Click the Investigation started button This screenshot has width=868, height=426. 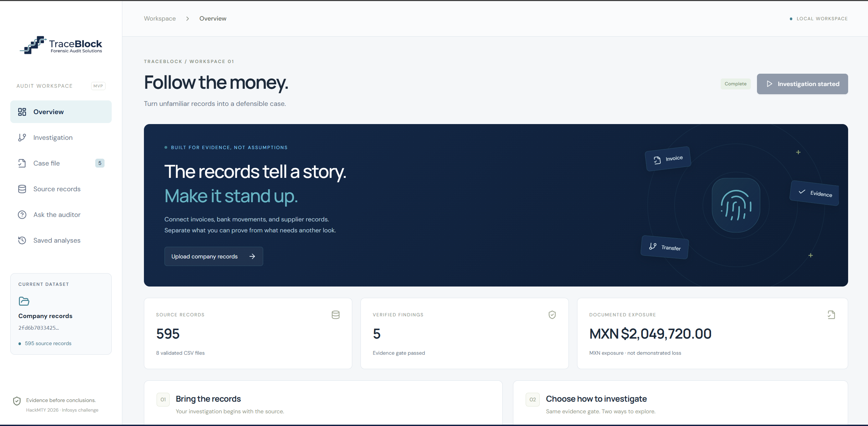802,84
